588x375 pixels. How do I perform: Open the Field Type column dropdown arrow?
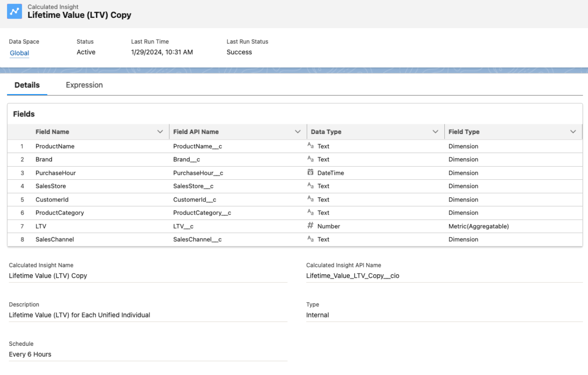(573, 132)
